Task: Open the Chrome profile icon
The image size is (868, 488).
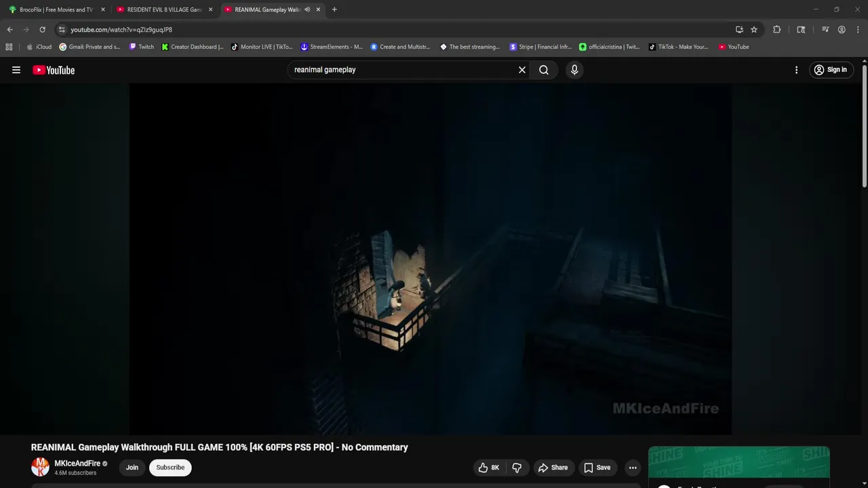Action: (842, 30)
